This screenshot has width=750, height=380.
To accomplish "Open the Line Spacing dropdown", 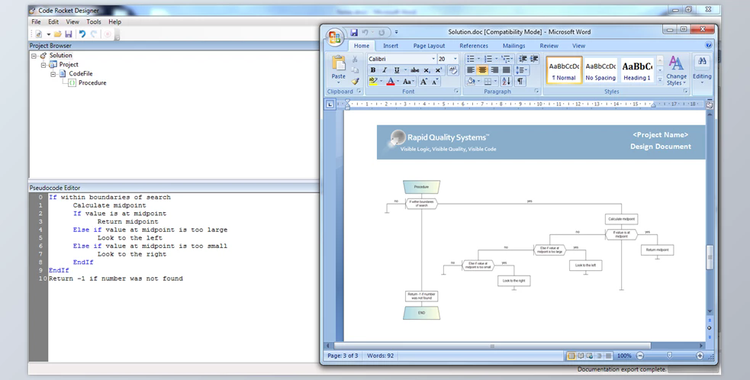I will tap(522, 70).
